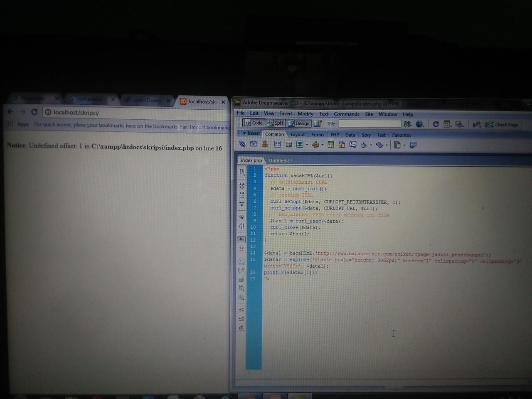Viewport: 532px width, 399px height.
Task: Open the Visual Aids icon
Action: (x=459, y=124)
